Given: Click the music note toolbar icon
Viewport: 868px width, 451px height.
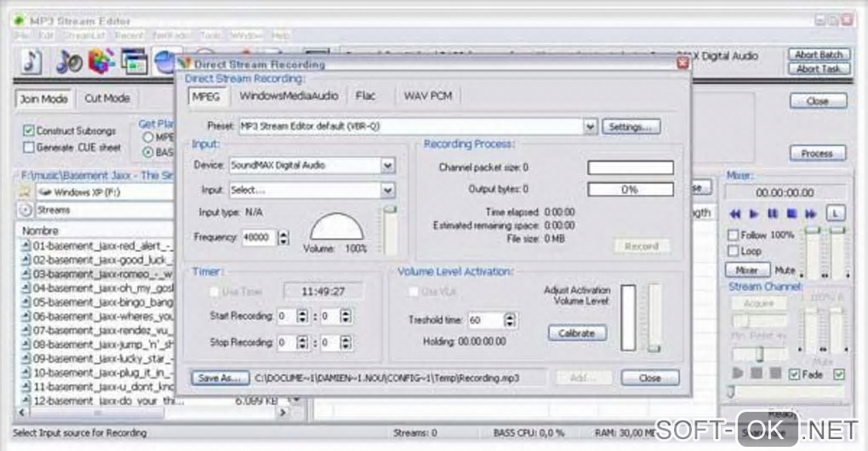Looking at the screenshot, I should [31, 61].
